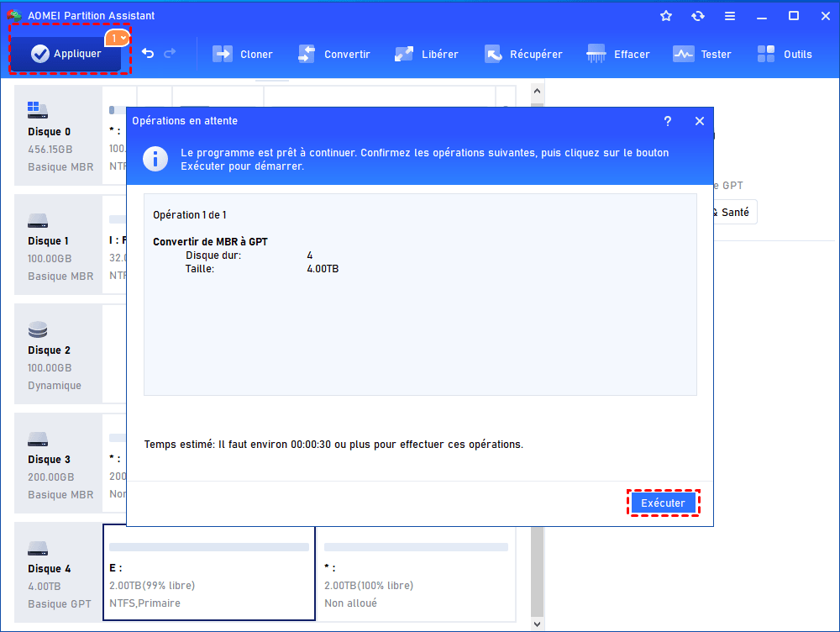Click the Appliquer button in the toolbar

pyautogui.click(x=66, y=54)
